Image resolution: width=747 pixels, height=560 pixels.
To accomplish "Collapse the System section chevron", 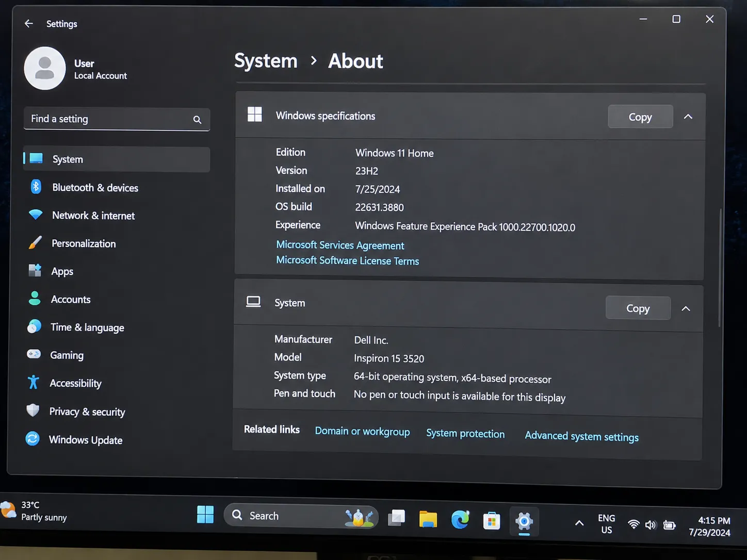I will [x=686, y=308].
